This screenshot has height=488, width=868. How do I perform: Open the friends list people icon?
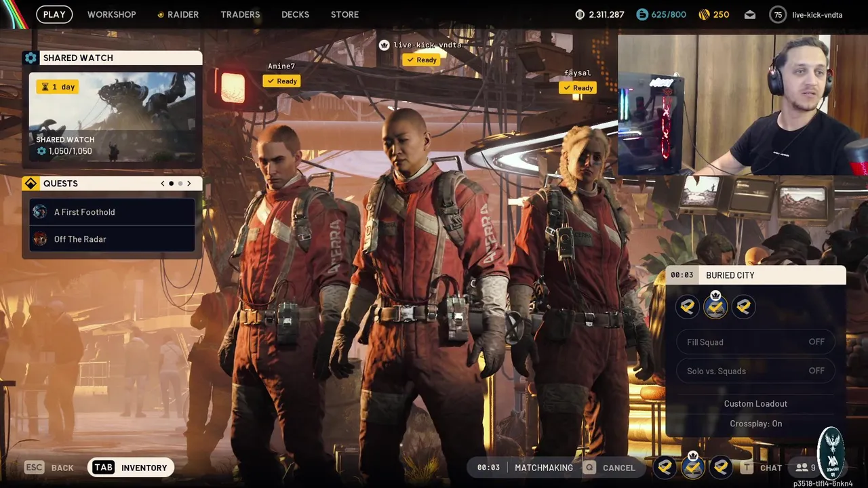pyautogui.click(x=802, y=468)
